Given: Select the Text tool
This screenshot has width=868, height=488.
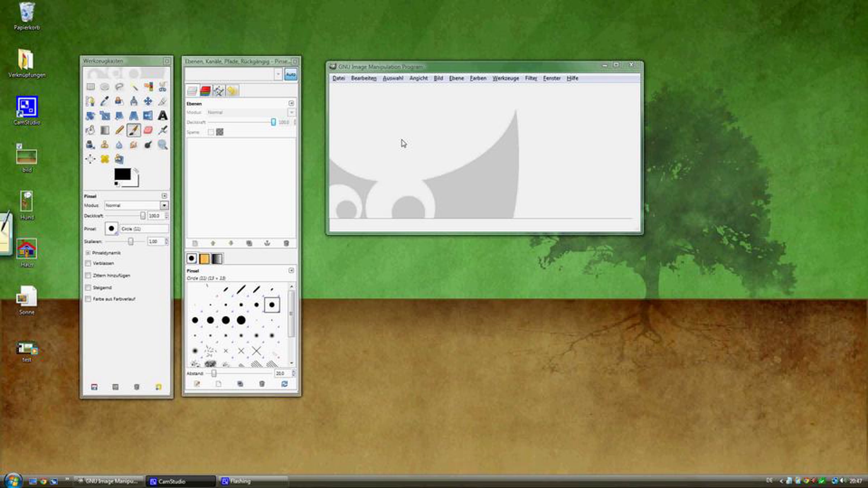Looking at the screenshot, I should pos(163,116).
